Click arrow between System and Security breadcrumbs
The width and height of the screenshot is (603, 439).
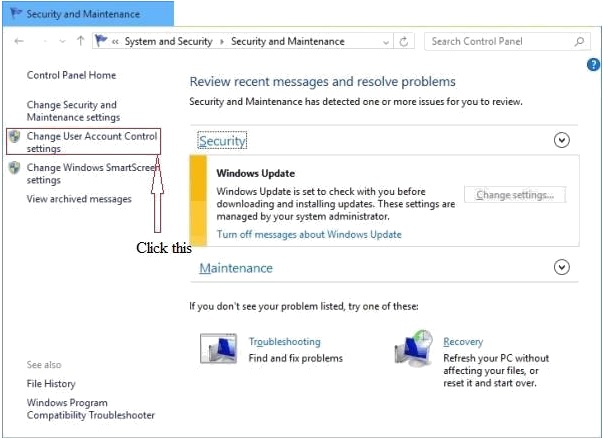tap(222, 42)
